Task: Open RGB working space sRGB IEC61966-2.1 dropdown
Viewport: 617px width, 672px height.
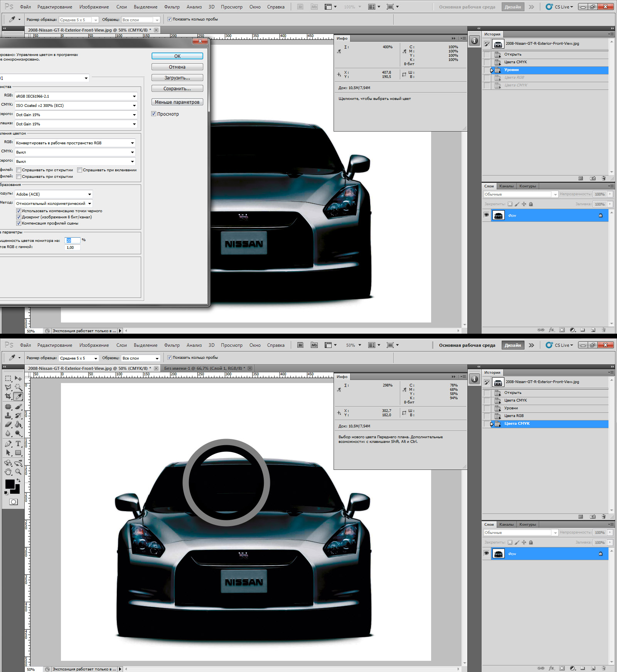Action: tap(76, 96)
